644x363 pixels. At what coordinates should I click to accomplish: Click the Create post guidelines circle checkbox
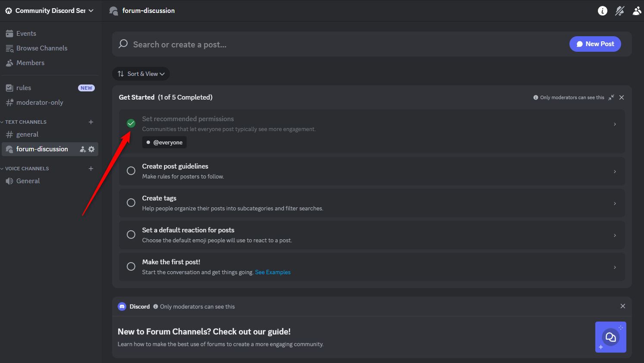(x=131, y=171)
